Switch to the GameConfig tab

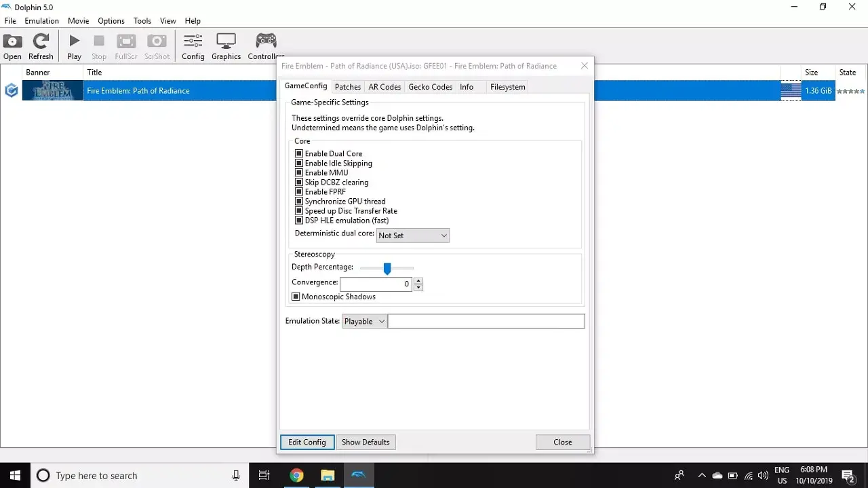click(x=305, y=86)
